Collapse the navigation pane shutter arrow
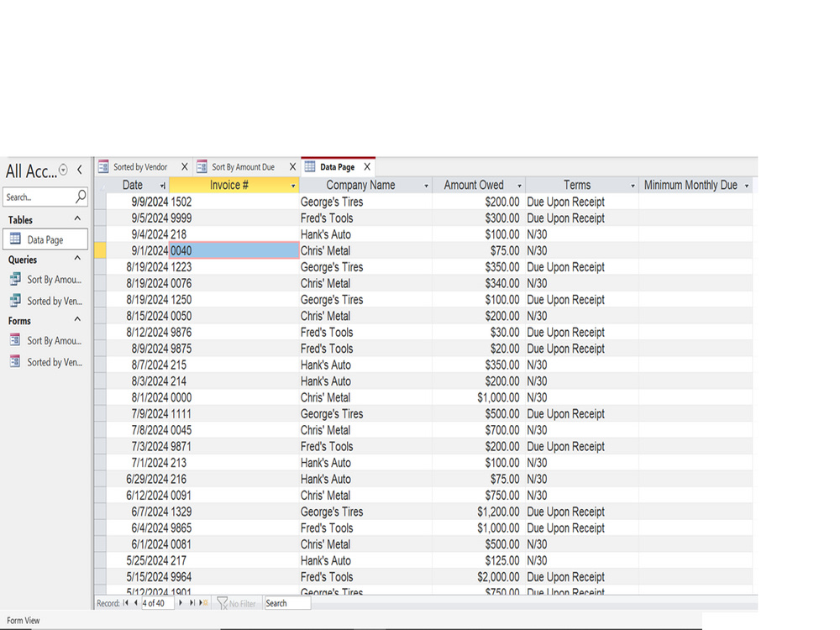 79,171
